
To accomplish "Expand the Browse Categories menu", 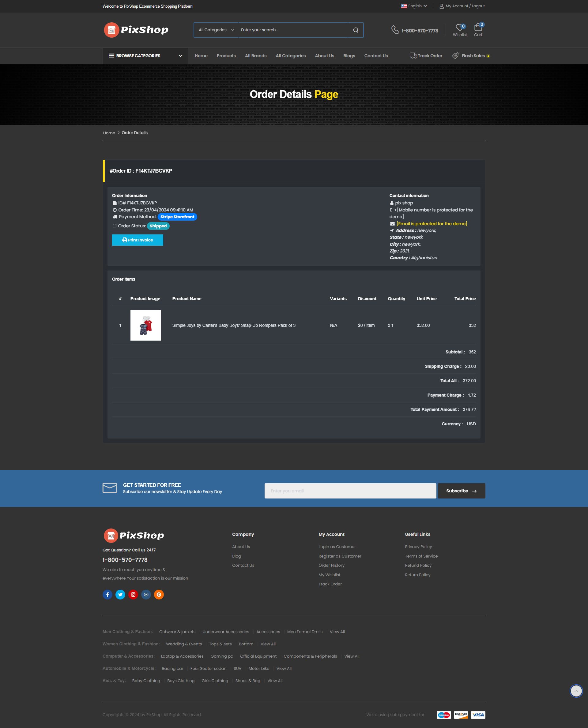I will point(145,56).
